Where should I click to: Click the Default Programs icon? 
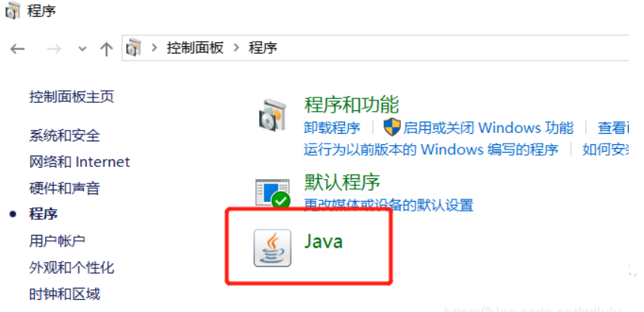tap(273, 193)
